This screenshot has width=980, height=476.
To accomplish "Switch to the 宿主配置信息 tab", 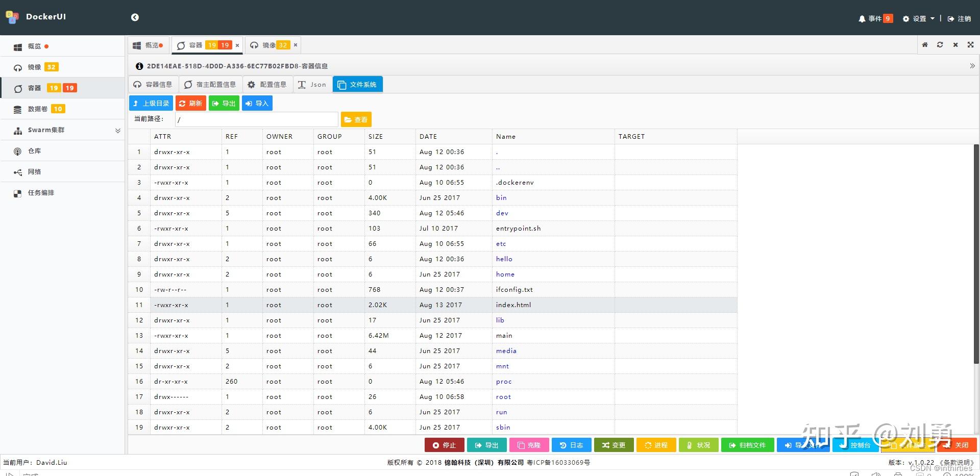I will point(210,84).
